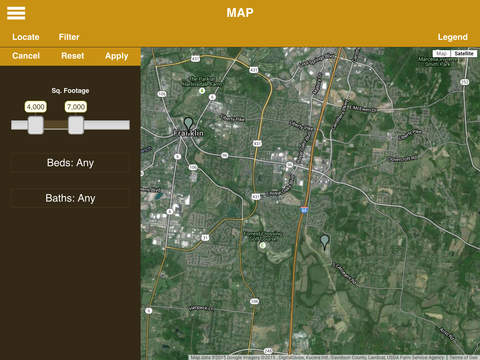Click the Interstate 65 shield icon
This screenshot has height=360, width=480.
tap(304, 210)
